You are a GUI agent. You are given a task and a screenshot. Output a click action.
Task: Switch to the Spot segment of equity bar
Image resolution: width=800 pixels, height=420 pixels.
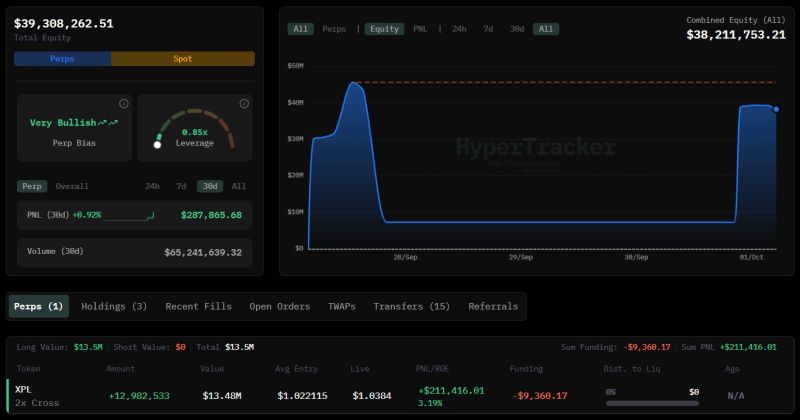(x=183, y=59)
